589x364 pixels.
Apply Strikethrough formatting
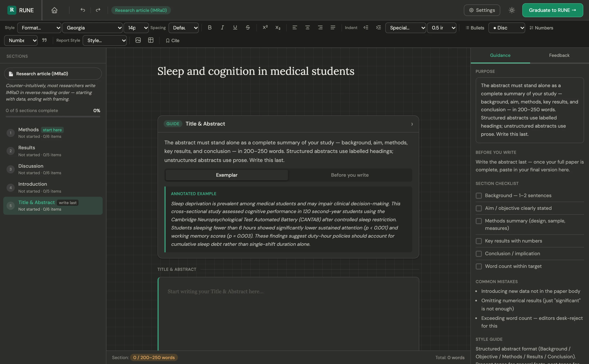pos(248,28)
